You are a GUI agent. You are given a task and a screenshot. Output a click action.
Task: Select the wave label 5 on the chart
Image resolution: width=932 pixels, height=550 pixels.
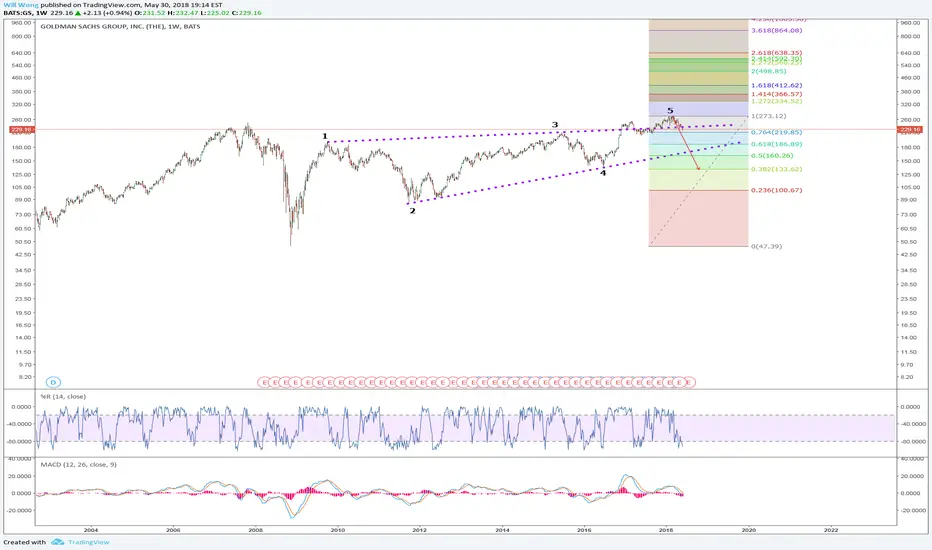point(670,111)
